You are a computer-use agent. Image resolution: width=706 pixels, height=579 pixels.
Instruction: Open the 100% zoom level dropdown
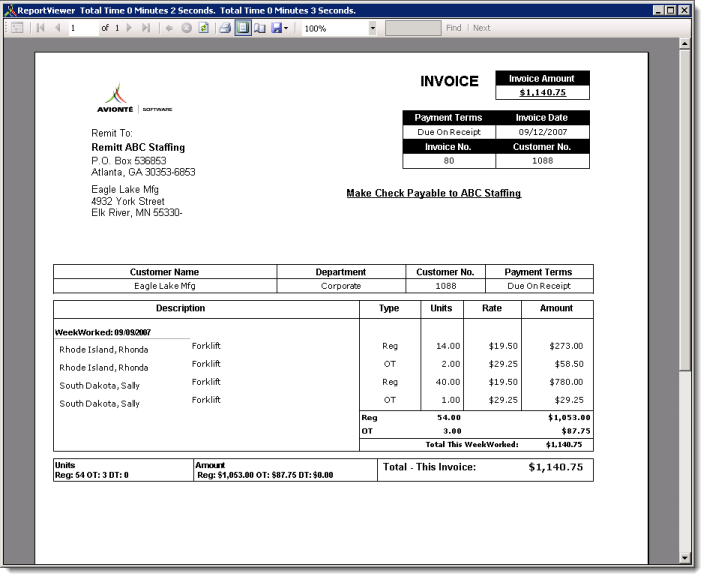372,28
